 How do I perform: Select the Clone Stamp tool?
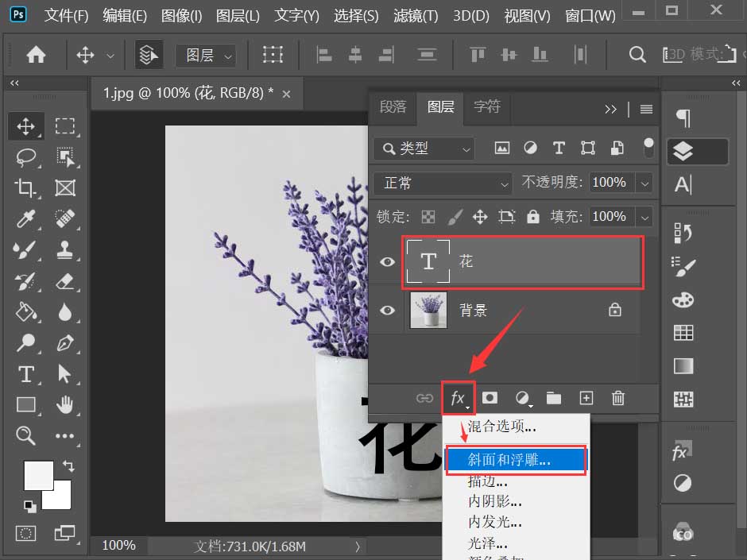pos(67,250)
